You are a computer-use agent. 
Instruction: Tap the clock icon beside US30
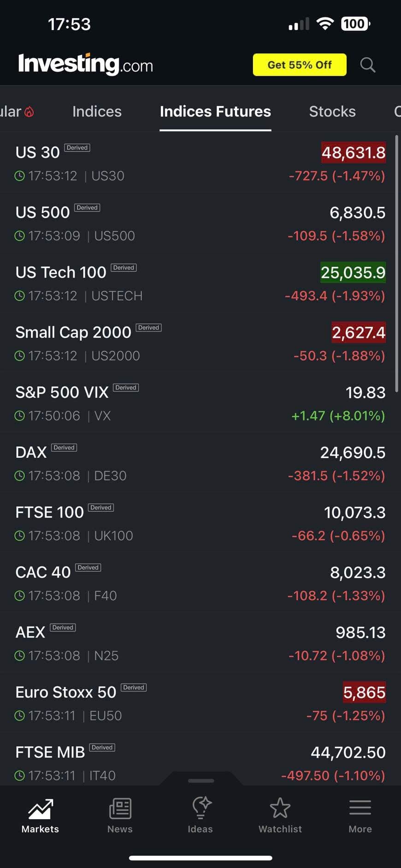(19, 176)
